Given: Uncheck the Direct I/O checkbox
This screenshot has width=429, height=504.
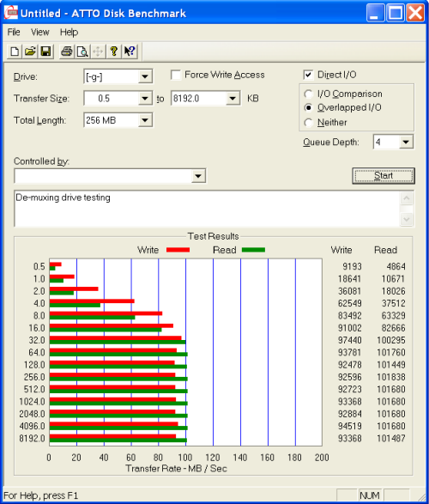Looking at the screenshot, I should [x=308, y=75].
